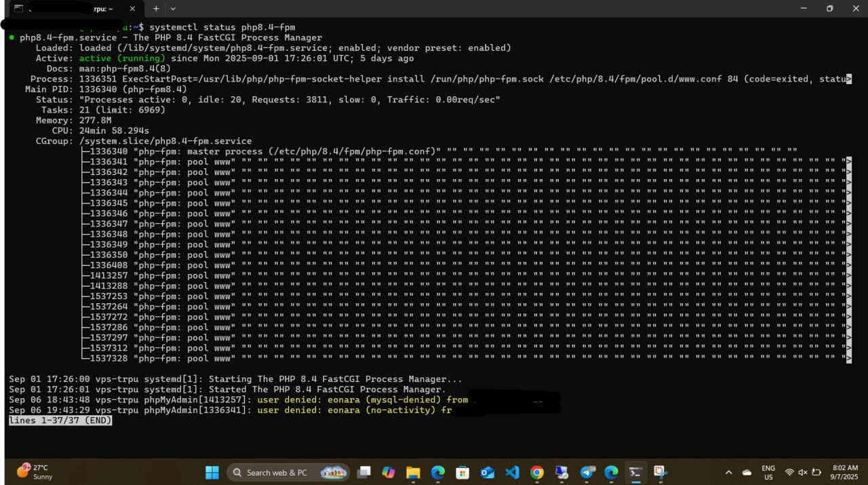Open Snipping Tool from the taskbar
This screenshot has width=868, height=485.
pyautogui.click(x=660, y=472)
